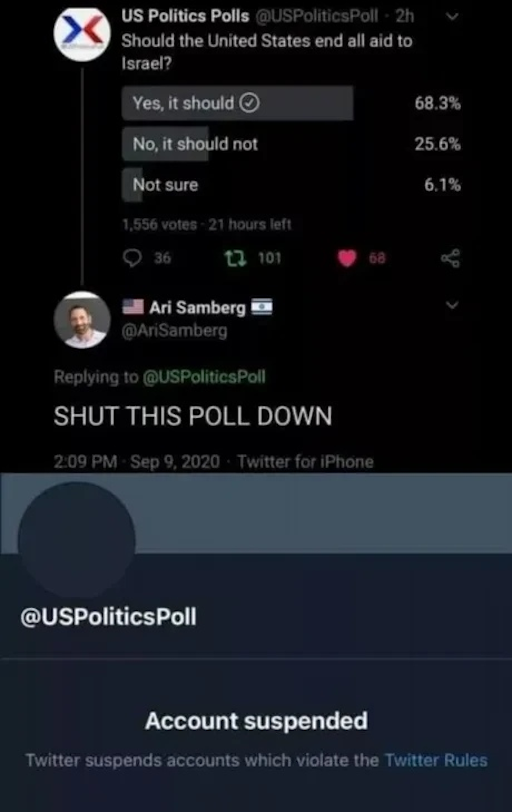Unlike the tweet via heart icon

pos(347,258)
